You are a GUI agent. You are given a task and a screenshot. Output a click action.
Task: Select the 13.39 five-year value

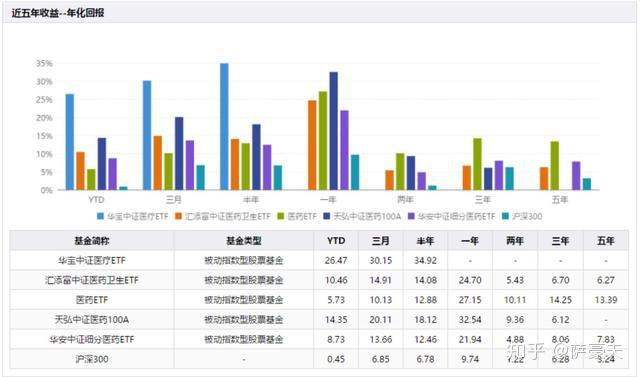coord(606,300)
